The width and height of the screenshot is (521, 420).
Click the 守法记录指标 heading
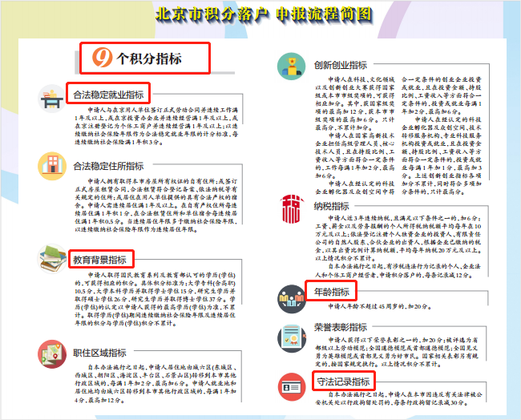[x=341, y=382]
